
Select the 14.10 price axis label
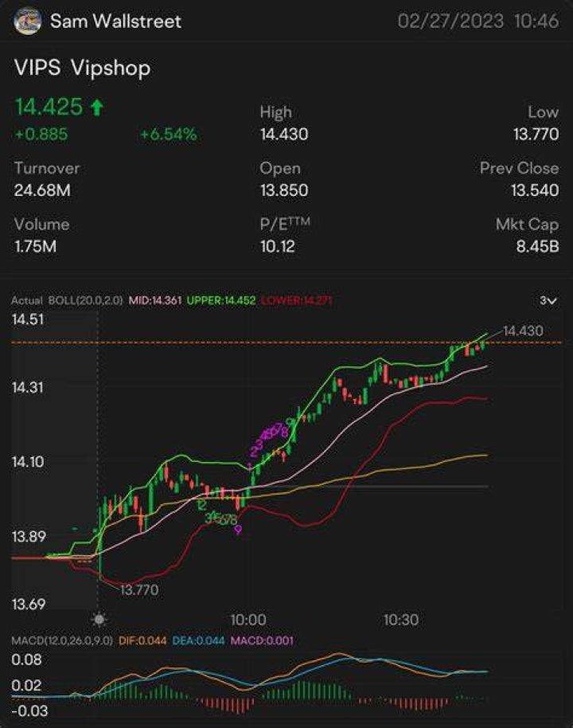[x=28, y=462]
